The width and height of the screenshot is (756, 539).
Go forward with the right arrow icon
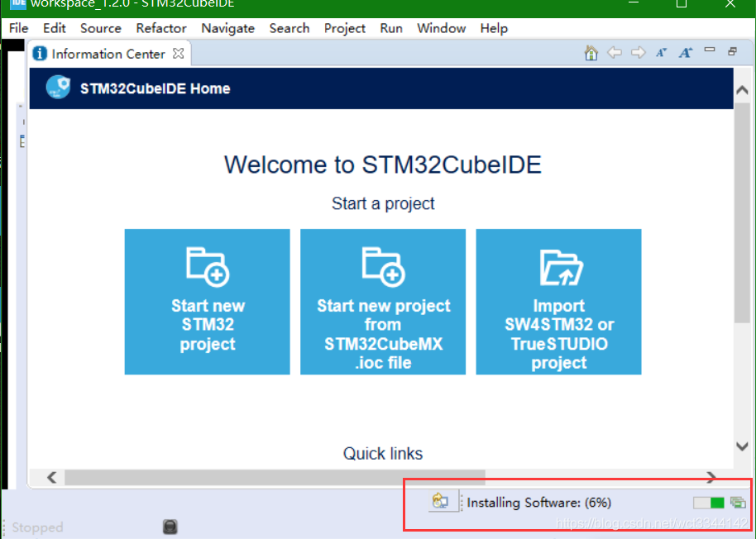click(x=638, y=52)
